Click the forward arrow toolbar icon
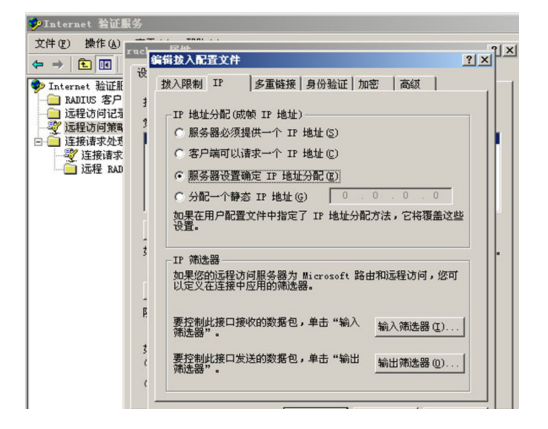 pos(58,64)
